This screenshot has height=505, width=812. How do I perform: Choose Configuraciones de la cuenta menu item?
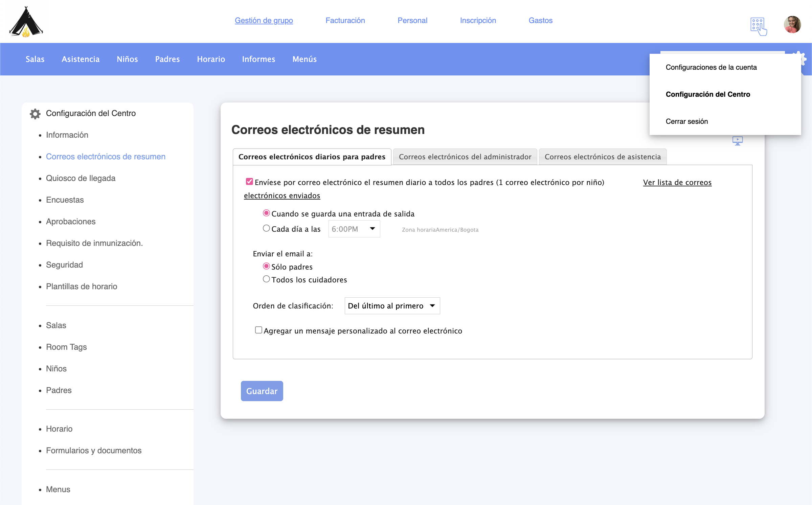pyautogui.click(x=711, y=67)
